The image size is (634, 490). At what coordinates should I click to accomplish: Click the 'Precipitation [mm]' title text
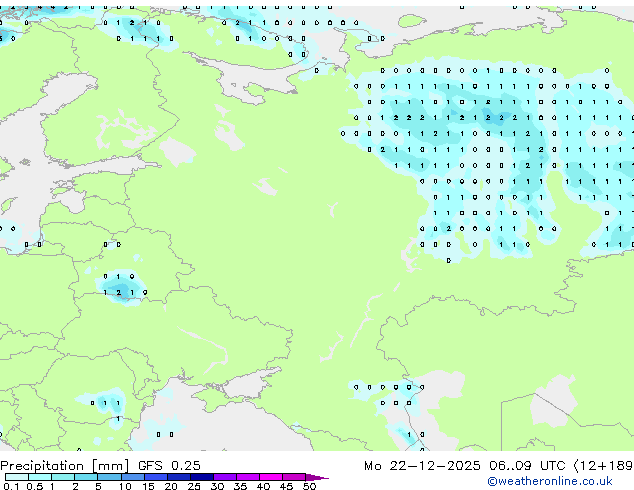[65, 466]
